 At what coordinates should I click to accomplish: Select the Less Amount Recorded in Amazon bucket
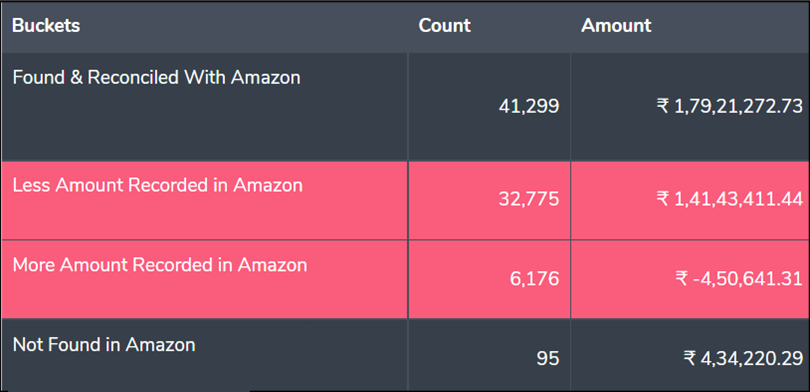point(158,185)
